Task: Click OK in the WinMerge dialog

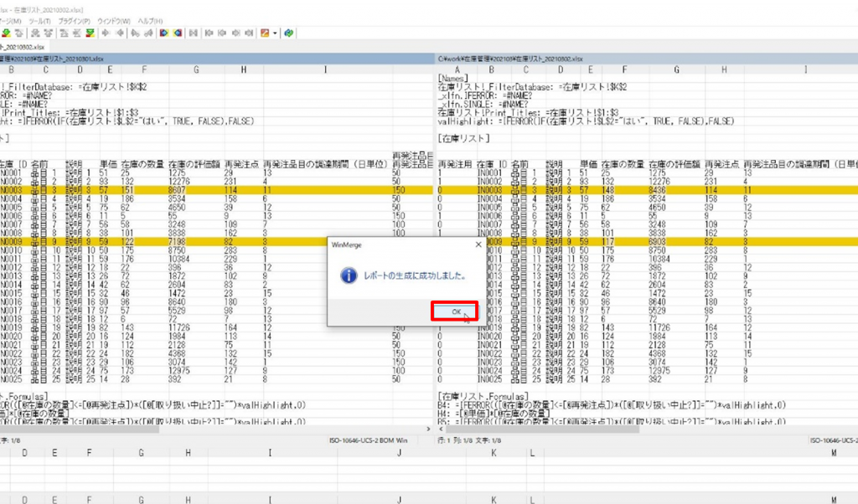Action: (x=454, y=311)
